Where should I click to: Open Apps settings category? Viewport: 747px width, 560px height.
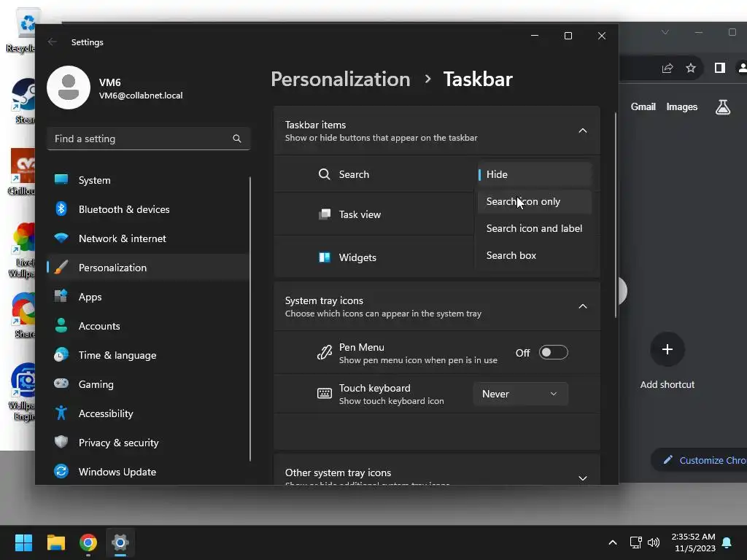(147, 297)
